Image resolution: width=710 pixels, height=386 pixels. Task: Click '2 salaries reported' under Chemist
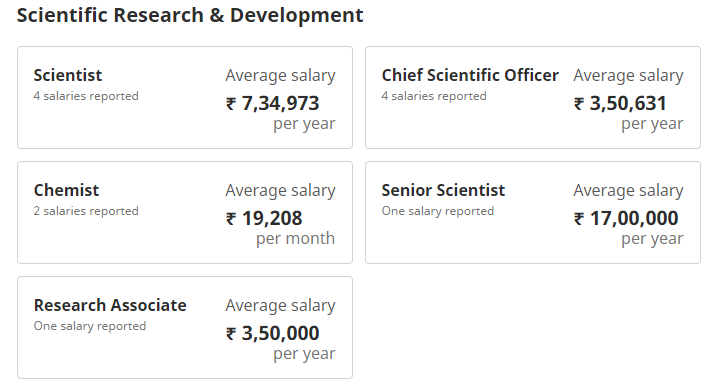click(86, 211)
